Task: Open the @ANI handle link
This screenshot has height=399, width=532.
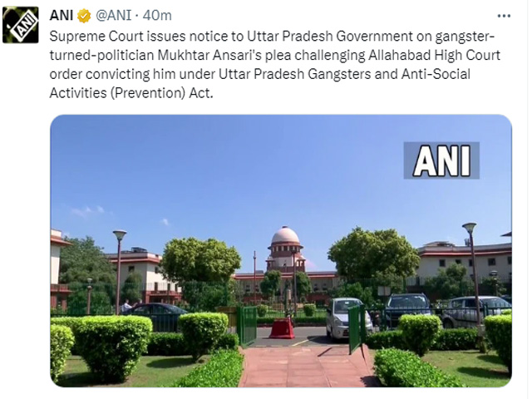Action: point(113,16)
